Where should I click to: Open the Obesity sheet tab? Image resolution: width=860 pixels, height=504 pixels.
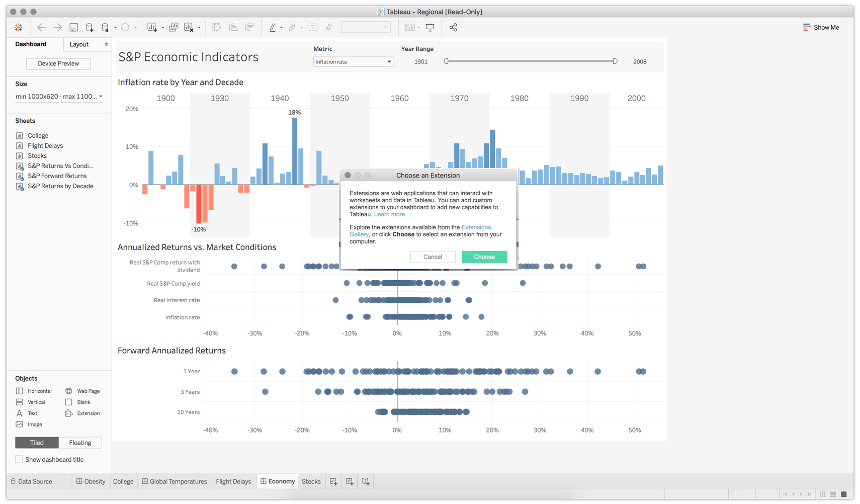[x=91, y=481]
